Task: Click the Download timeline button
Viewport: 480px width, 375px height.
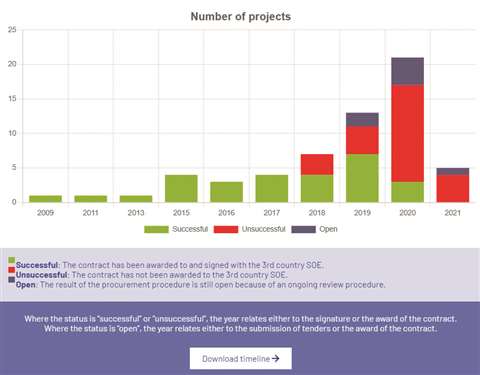Action: point(241,358)
